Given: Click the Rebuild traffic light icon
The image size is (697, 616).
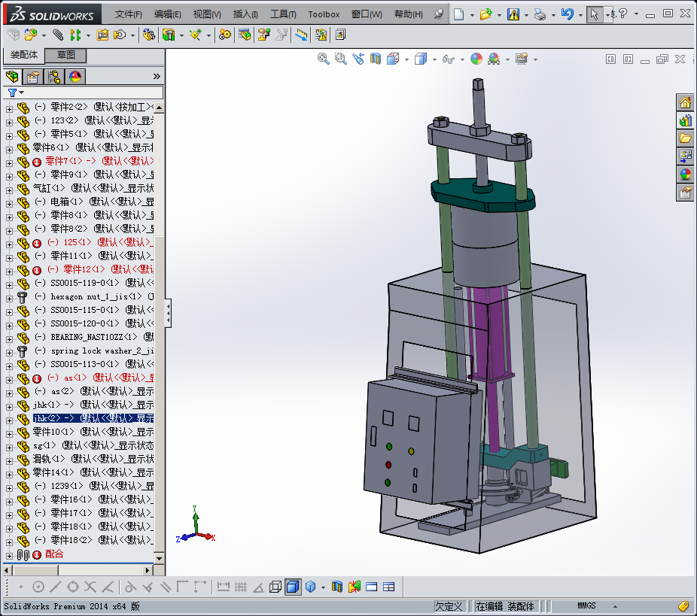Looking at the screenshot, I should tap(513, 14).
